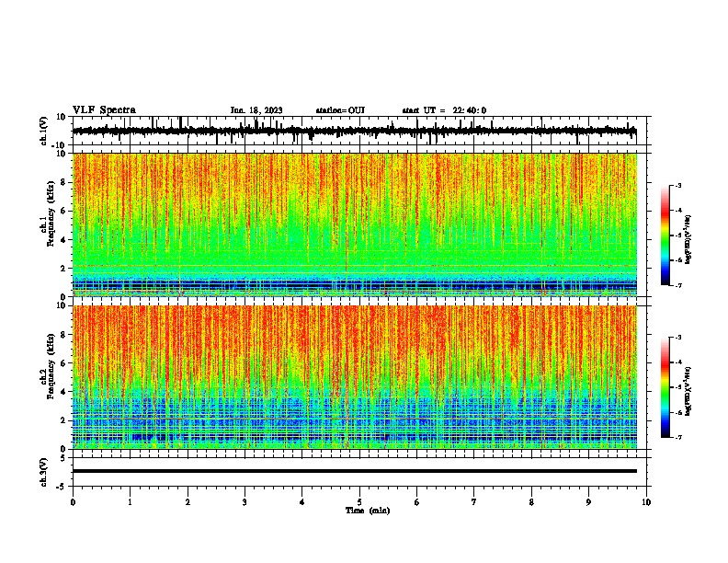Click the time axis tick label "8"

pyautogui.click(x=531, y=502)
